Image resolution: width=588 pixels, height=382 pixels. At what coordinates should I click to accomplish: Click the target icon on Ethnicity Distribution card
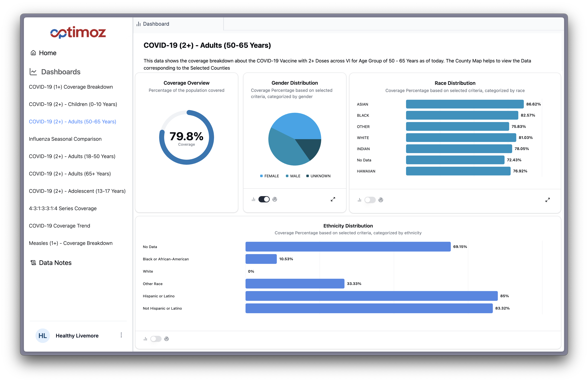(167, 339)
